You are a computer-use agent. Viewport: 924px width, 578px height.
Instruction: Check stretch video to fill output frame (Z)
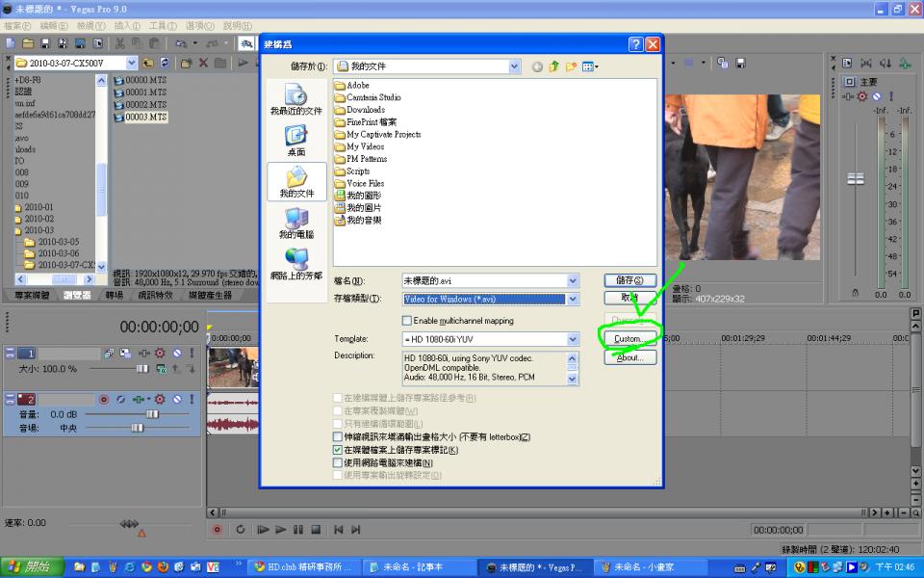click(337, 437)
